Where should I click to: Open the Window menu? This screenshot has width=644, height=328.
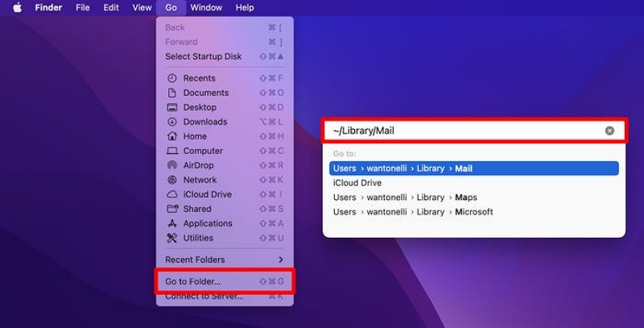point(206,7)
